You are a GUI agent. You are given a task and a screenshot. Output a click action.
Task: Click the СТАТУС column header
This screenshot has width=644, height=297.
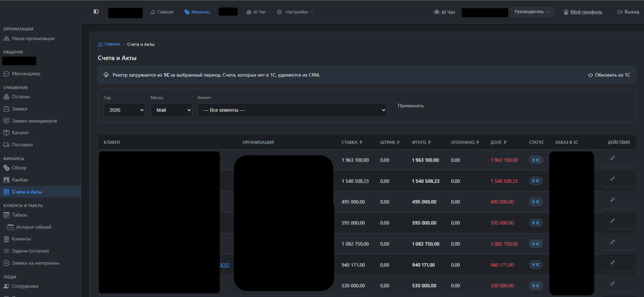click(x=536, y=143)
